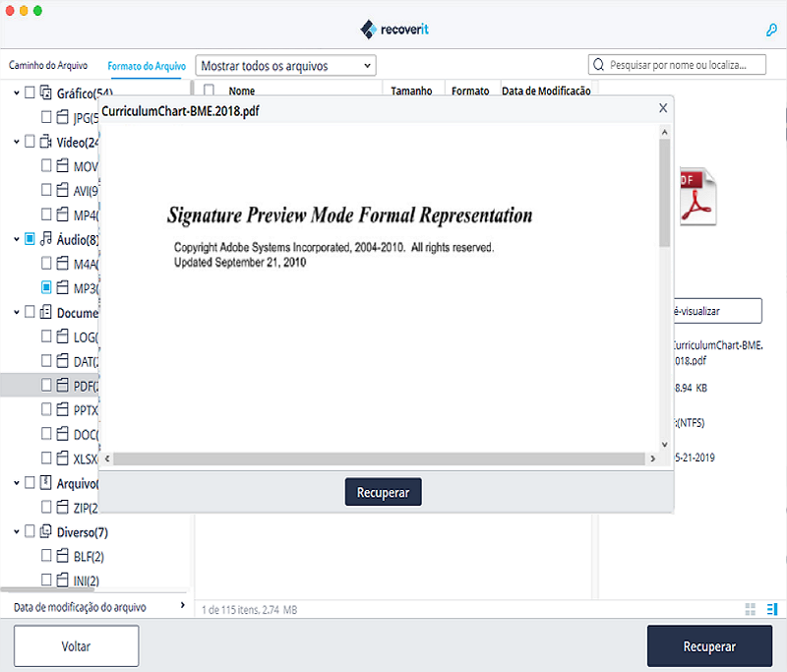Click the Arquivo archive category icon
787x672 pixels.
point(45,483)
